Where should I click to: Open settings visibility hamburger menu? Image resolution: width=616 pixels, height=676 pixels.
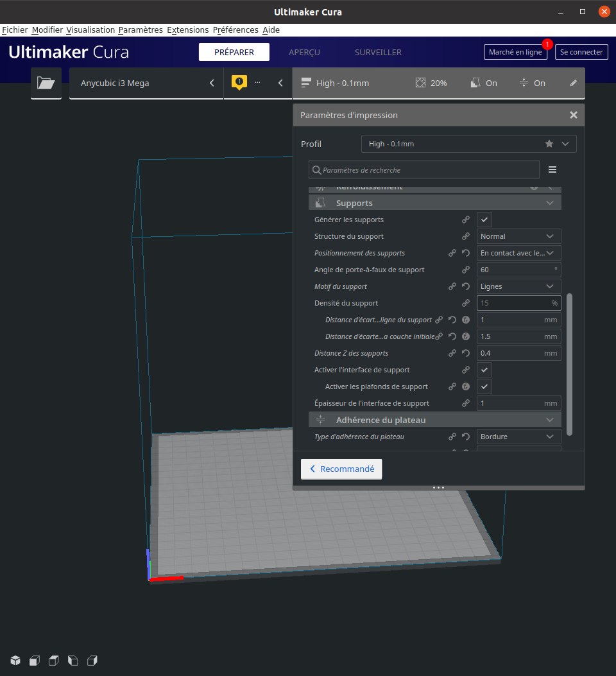552,170
